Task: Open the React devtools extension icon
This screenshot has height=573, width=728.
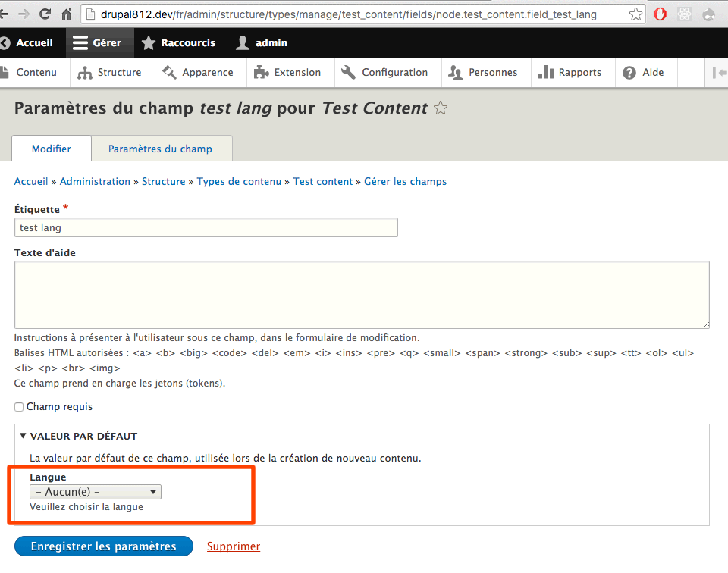Action: tap(684, 14)
